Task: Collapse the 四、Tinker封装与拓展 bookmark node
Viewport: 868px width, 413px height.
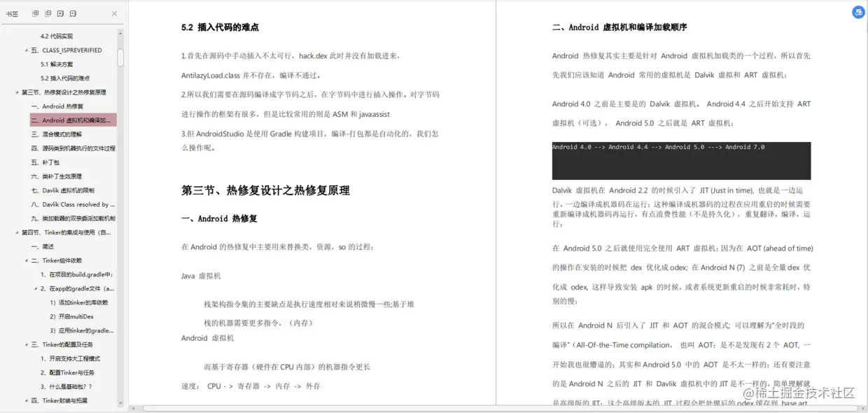Action: tap(27, 400)
